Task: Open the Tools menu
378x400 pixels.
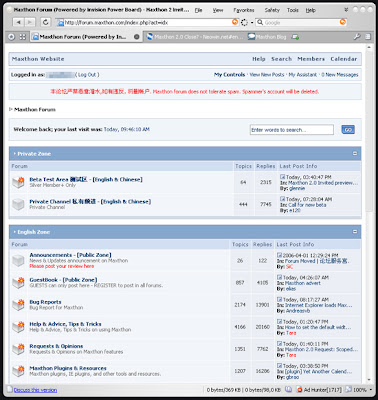Action: 293,10
